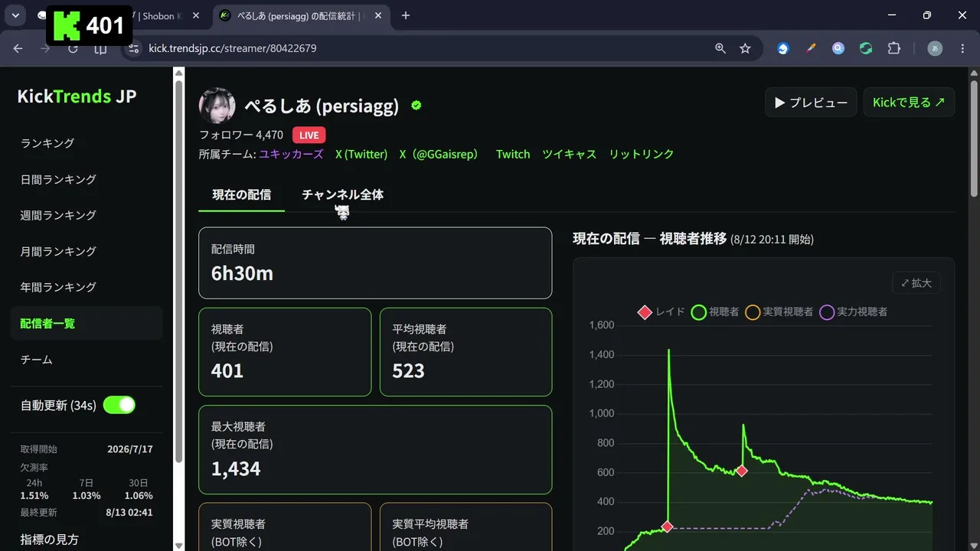Viewport: 980px width, 551px height.
Task: Open the X（@GGaisrep） link
Action: point(441,154)
